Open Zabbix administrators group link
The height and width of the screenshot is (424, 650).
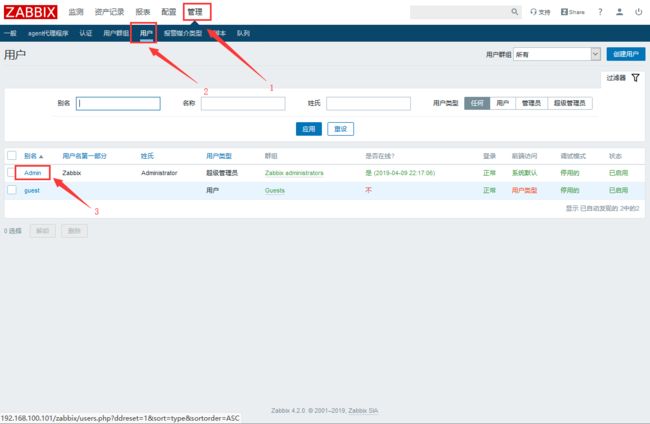[294, 173]
